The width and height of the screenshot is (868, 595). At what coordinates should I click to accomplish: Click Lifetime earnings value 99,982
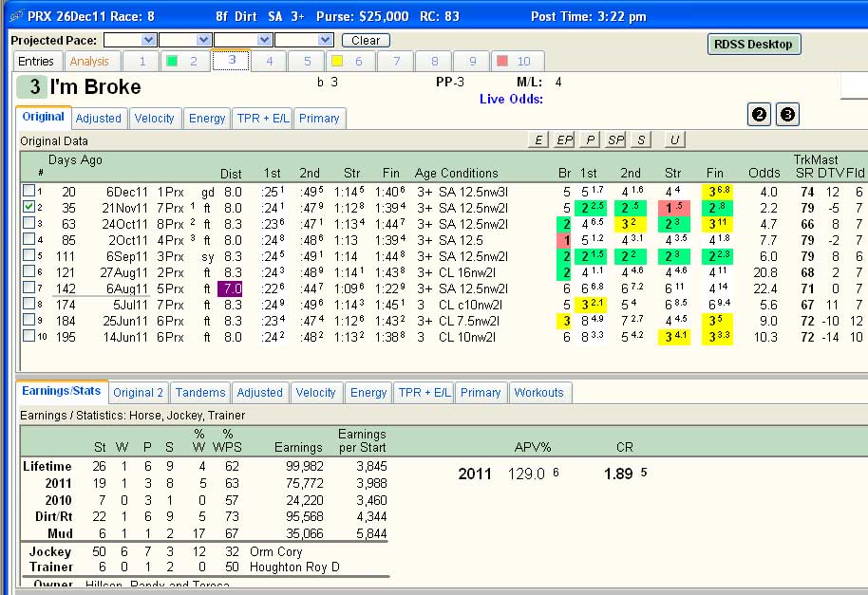(x=305, y=466)
